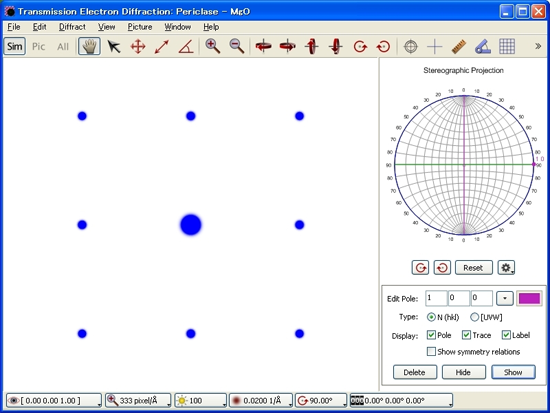Click the zoom out magnifier icon
The height and width of the screenshot is (413, 550).
pos(237,46)
